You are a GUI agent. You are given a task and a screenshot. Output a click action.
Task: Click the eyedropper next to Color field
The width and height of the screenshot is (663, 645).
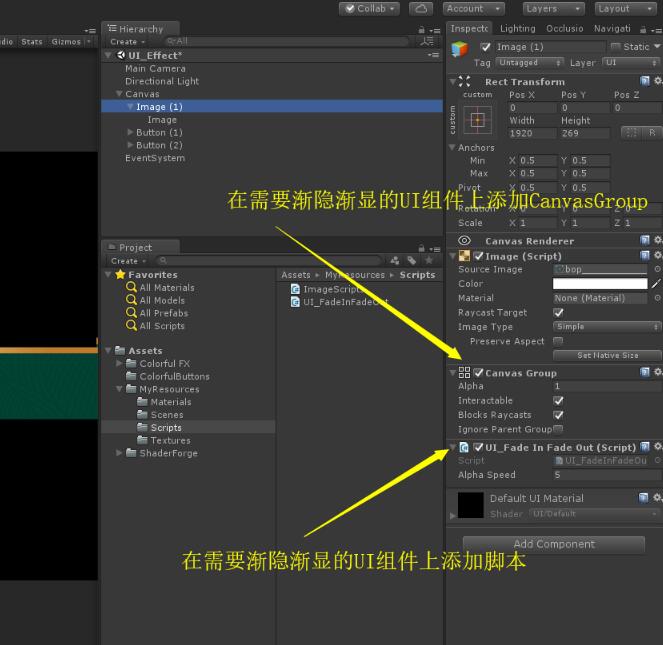[x=656, y=284]
